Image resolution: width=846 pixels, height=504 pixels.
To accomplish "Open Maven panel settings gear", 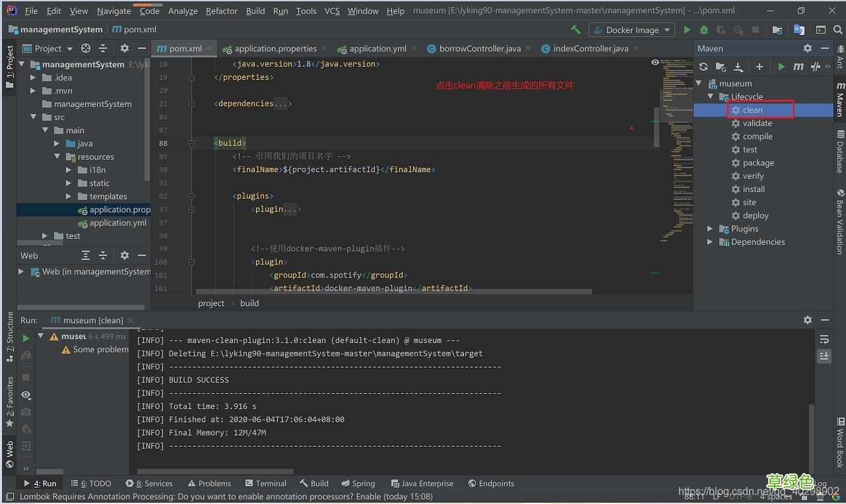I will pos(808,48).
